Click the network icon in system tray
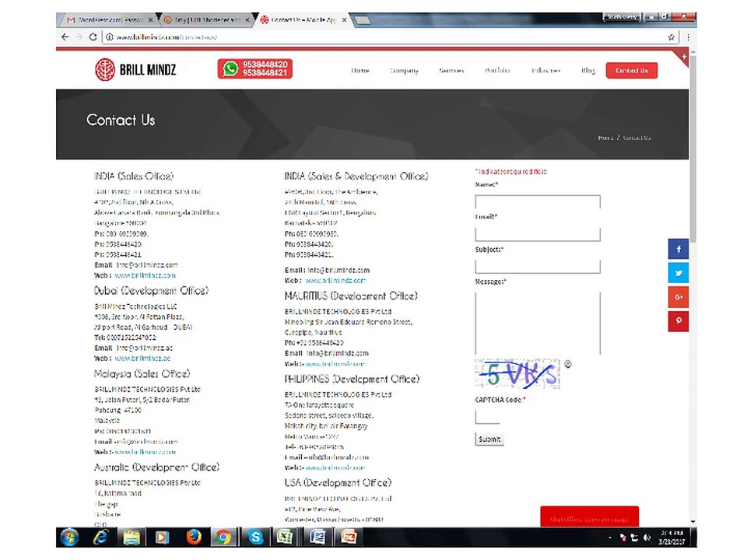747x560 pixels. [x=634, y=537]
